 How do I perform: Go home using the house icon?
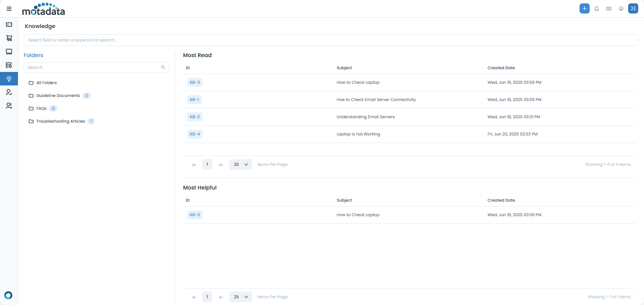[x=621, y=8]
